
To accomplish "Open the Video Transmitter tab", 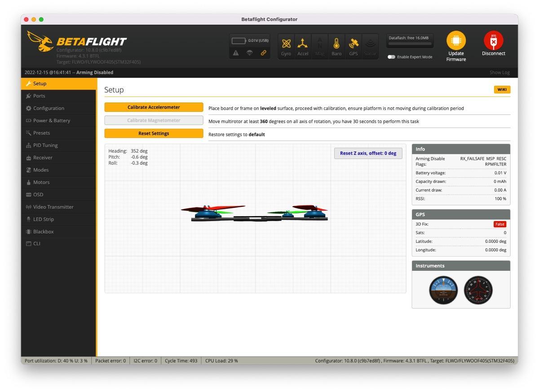I will tap(58, 207).
